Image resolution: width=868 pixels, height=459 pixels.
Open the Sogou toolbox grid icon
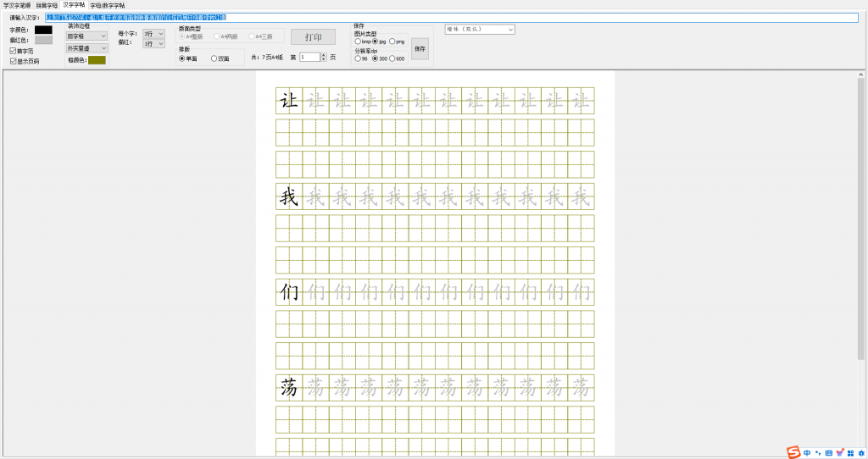849,451
